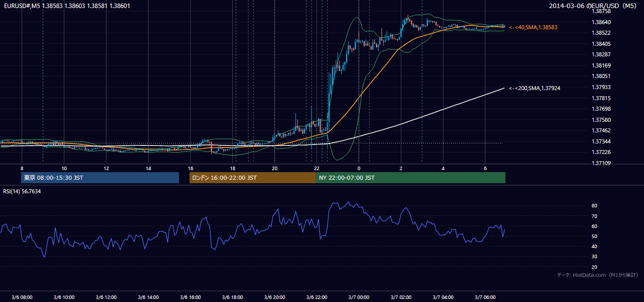Image resolution: width=644 pixels, height=302 pixels.
Task: Click RSI scale value 30
Action: coord(594,257)
